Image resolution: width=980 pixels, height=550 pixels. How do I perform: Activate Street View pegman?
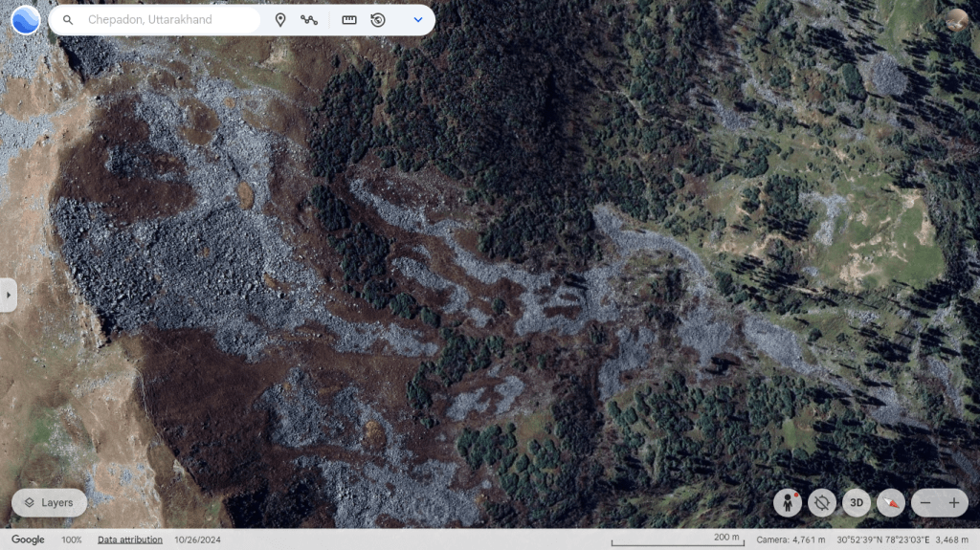tap(788, 502)
